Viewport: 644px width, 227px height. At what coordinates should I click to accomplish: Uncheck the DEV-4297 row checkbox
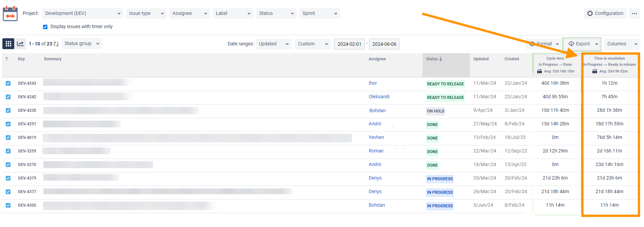click(x=8, y=124)
